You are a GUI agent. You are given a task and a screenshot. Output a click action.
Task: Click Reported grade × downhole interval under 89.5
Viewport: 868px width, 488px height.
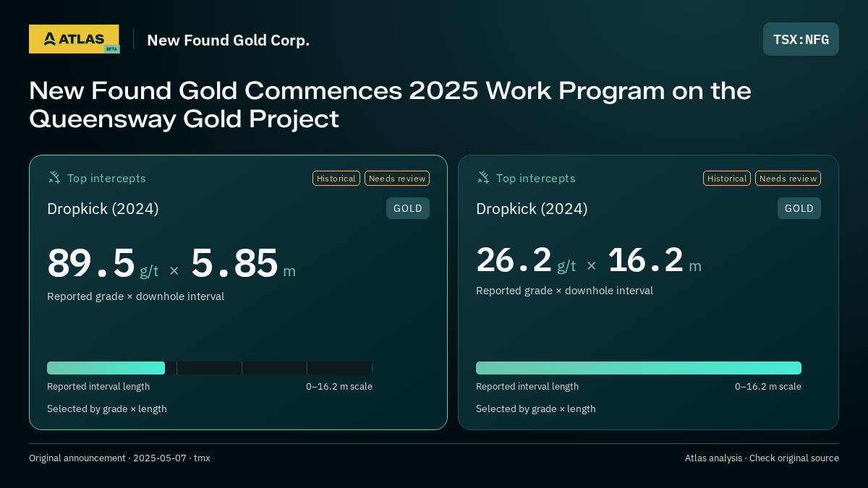pyautogui.click(x=135, y=296)
